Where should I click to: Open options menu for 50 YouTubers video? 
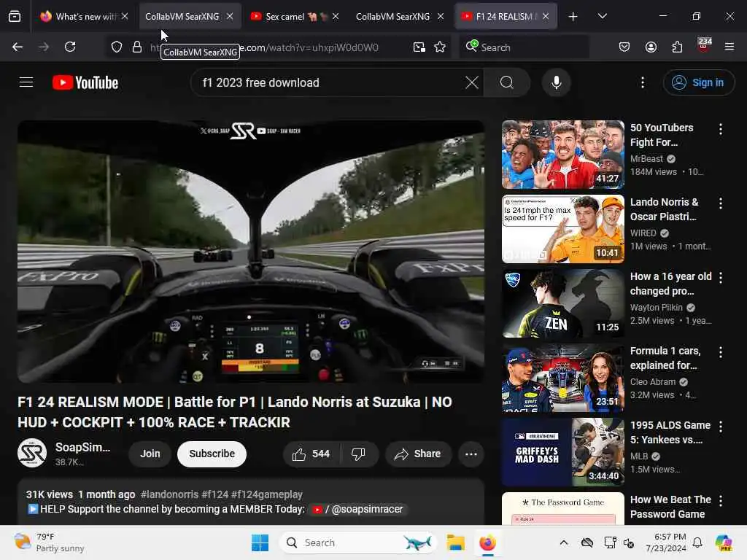(x=720, y=128)
